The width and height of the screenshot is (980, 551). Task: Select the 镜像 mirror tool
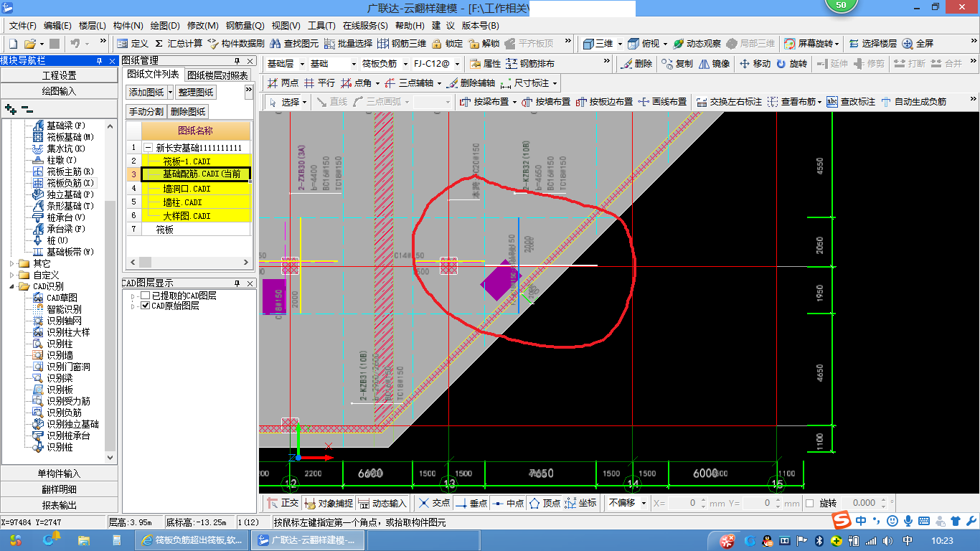714,64
